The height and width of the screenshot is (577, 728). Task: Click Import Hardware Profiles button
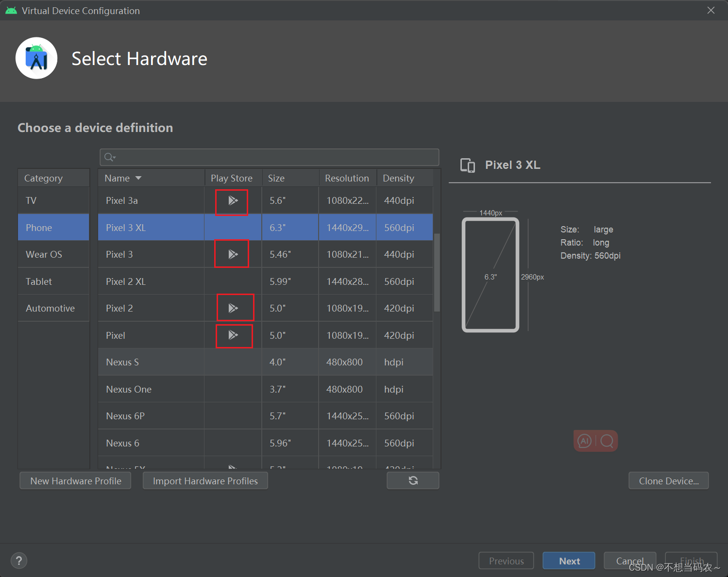click(205, 480)
